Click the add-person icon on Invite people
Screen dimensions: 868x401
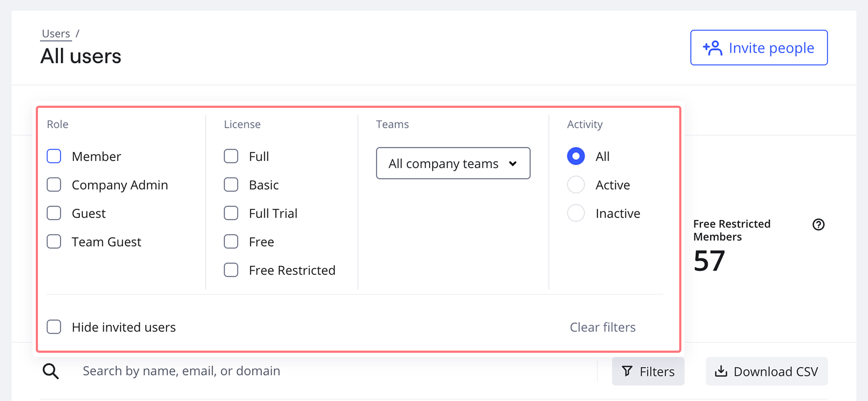[712, 48]
